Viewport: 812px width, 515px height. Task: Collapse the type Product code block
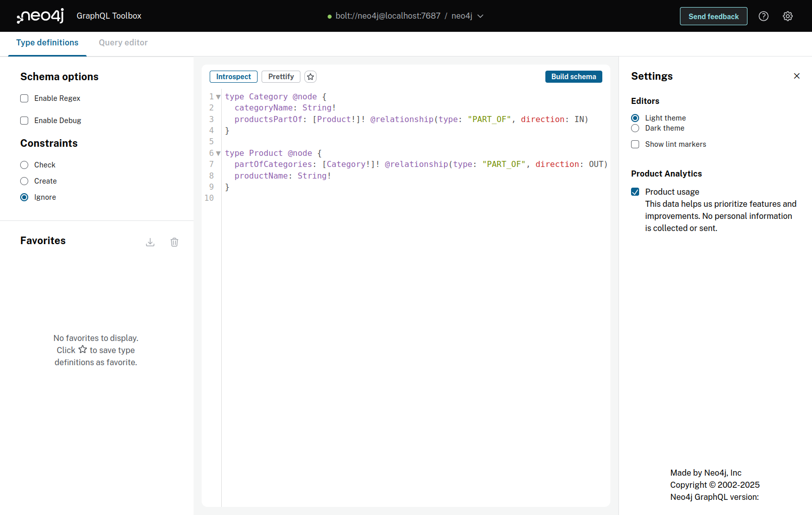tap(218, 153)
